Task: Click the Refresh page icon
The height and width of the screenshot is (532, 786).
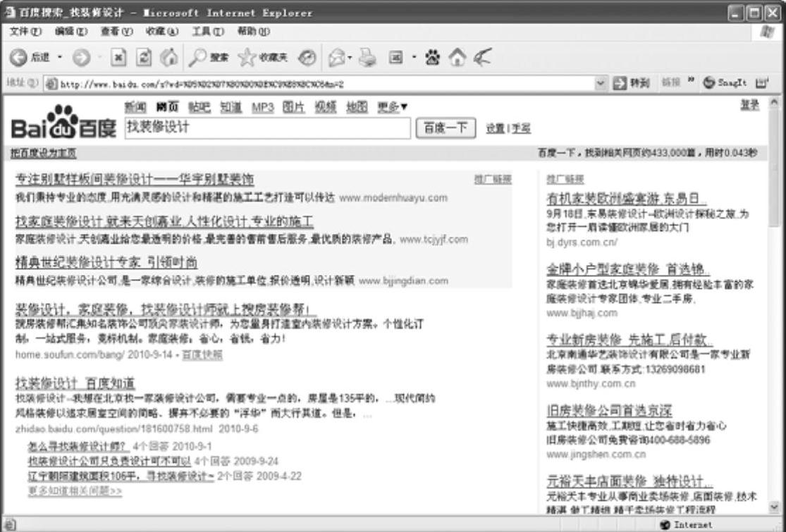Action: coord(144,58)
